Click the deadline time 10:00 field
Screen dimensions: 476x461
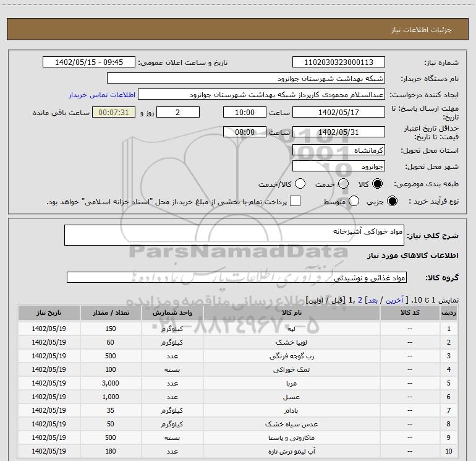click(245, 112)
